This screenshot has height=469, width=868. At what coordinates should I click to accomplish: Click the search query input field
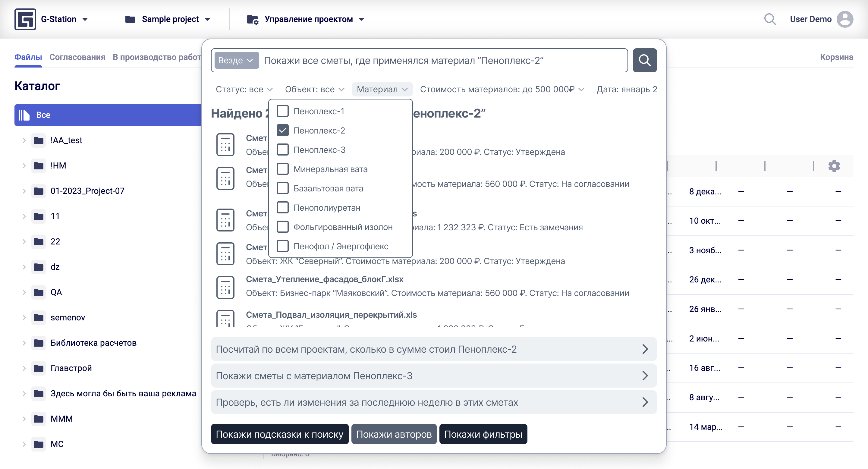click(438, 60)
